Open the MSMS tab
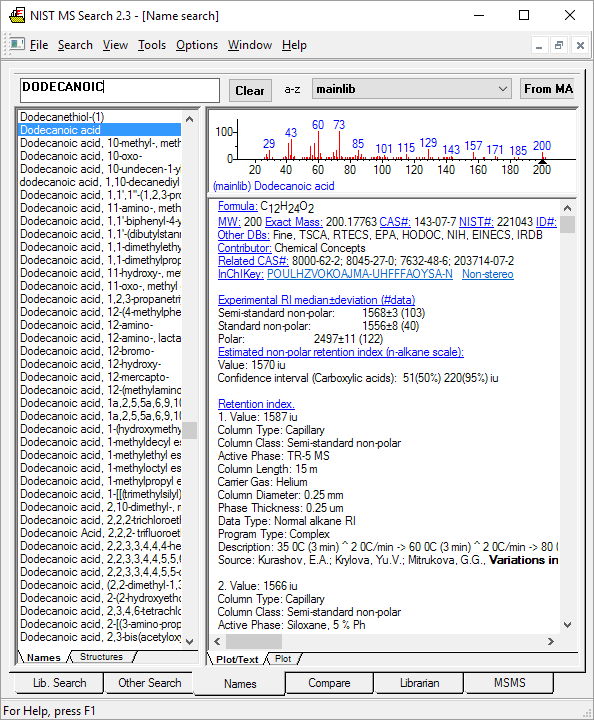Screen dimensions: 594x720 509,683
